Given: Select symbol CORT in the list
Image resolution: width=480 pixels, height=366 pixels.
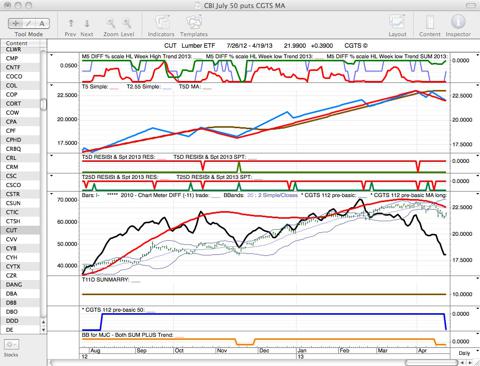Looking at the screenshot, I should click(20, 104).
